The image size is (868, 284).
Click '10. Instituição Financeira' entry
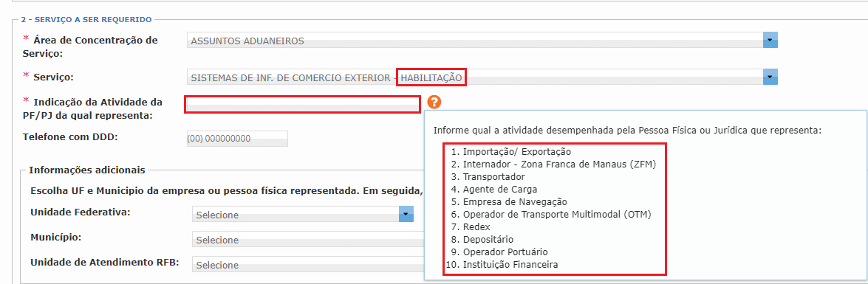click(x=502, y=265)
